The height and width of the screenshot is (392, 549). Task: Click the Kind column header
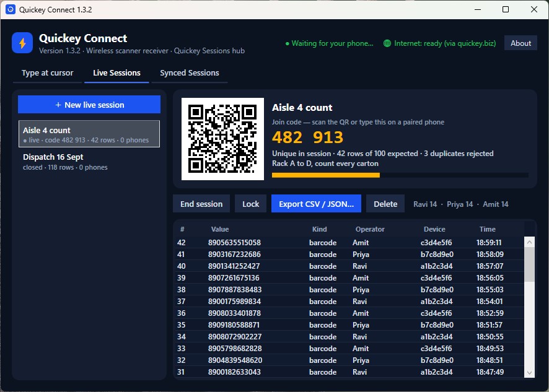pyautogui.click(x=319, y=229)
